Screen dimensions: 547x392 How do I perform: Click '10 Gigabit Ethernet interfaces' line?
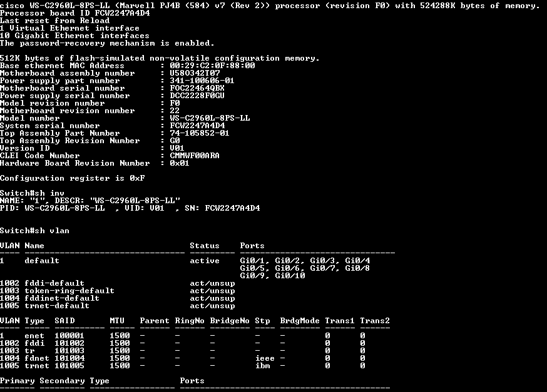pyautogui.click(x=74, y=36)
